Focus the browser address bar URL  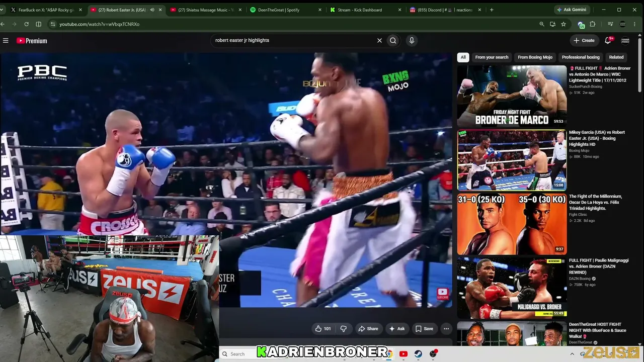[99, 24]
